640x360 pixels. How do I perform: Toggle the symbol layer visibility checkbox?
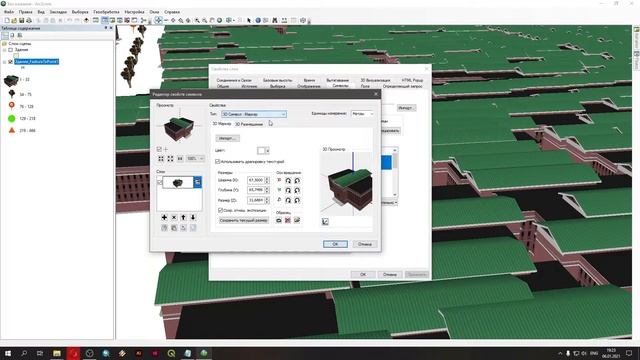click(160, 182)
